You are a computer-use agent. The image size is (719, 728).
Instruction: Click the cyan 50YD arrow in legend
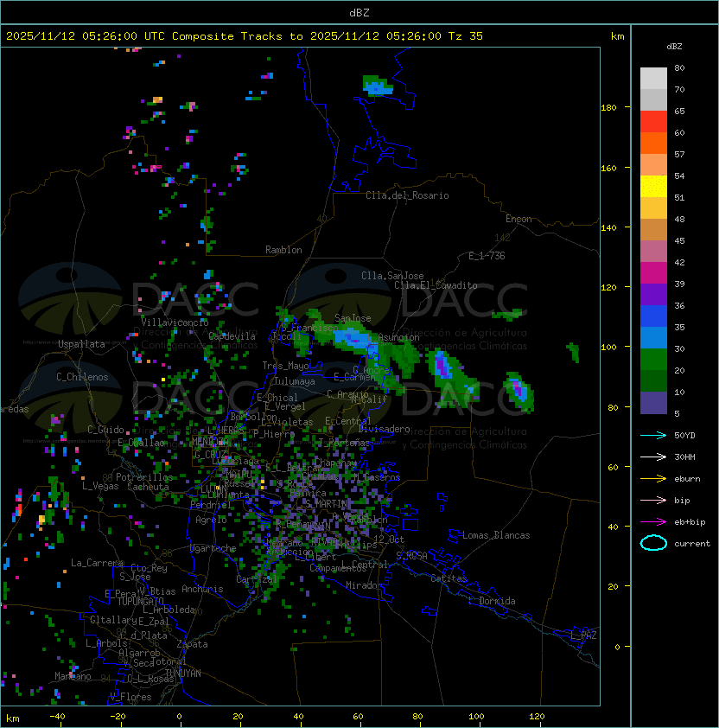[x=653, y=435]
